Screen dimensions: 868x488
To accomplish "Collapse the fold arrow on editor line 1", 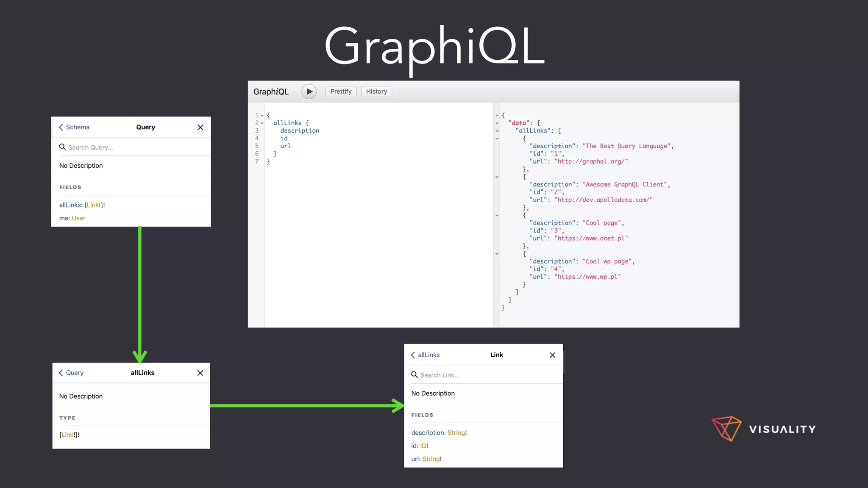I will (x=262, y=116).
